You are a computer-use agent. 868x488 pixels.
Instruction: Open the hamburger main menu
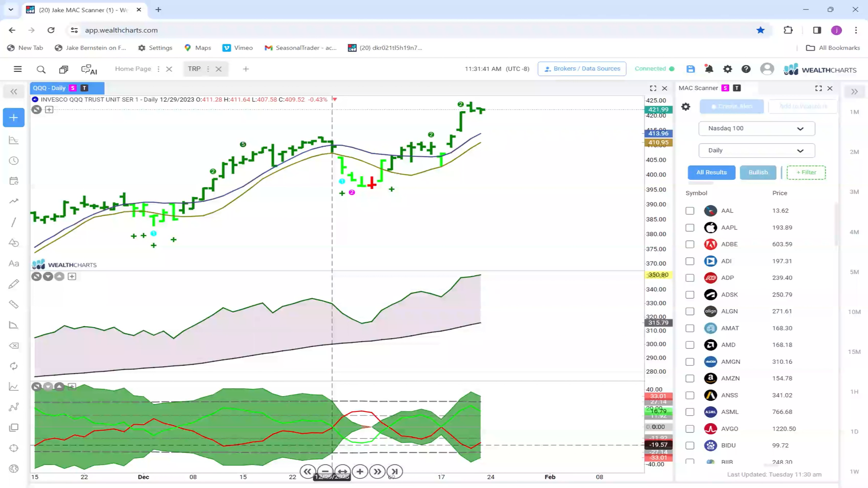coord(18,69)
